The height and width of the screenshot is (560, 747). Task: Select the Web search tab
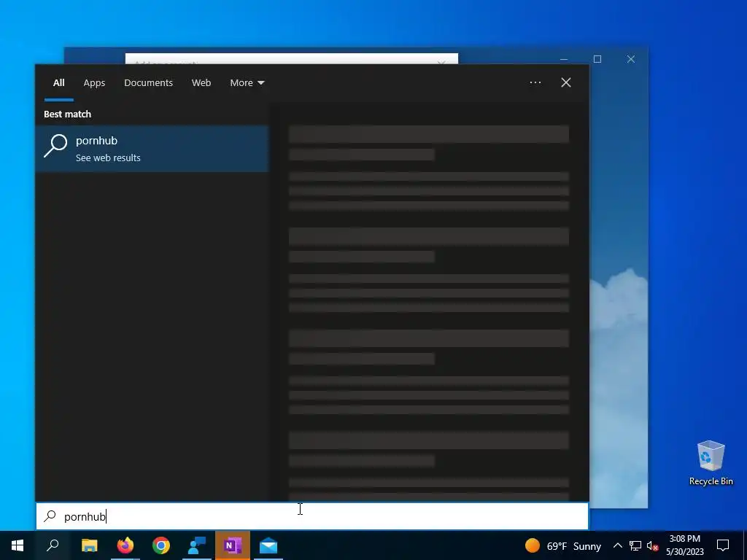point(201,83)
